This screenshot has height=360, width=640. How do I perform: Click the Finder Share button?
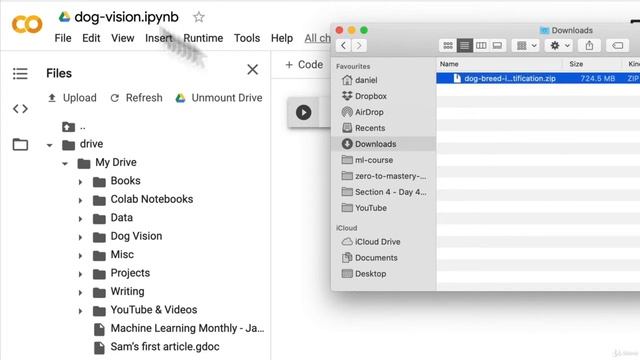pos(589,46)
